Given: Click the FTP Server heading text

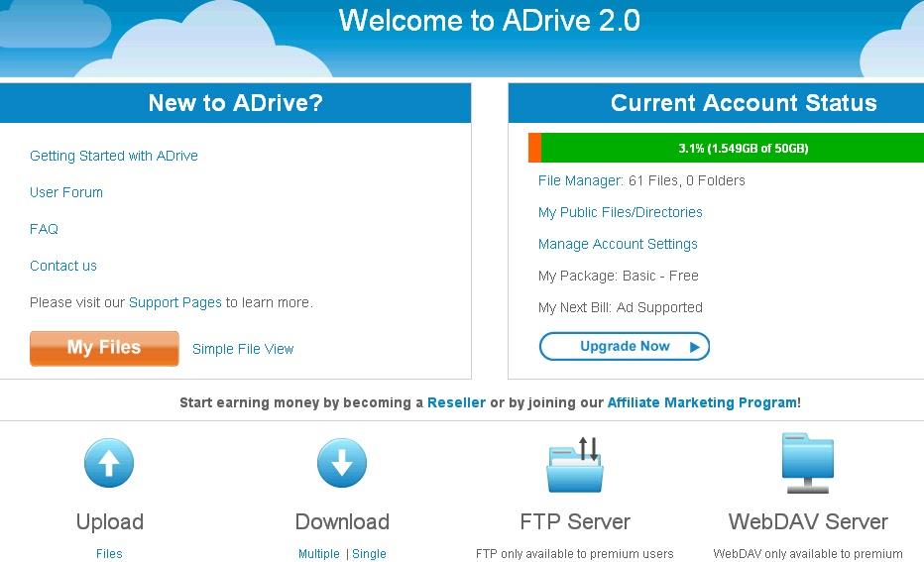Looking at the screenshot, I should 575,522.
